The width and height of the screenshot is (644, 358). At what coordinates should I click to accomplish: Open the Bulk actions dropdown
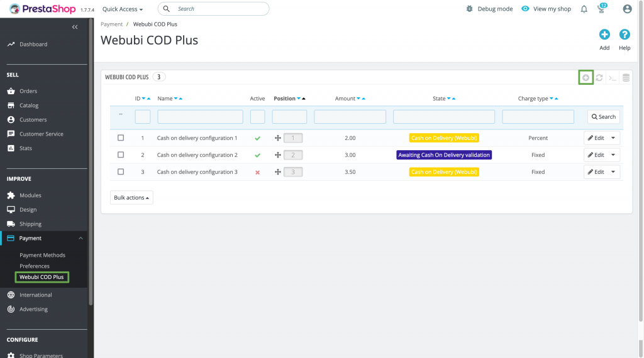[x=131, y=198]
